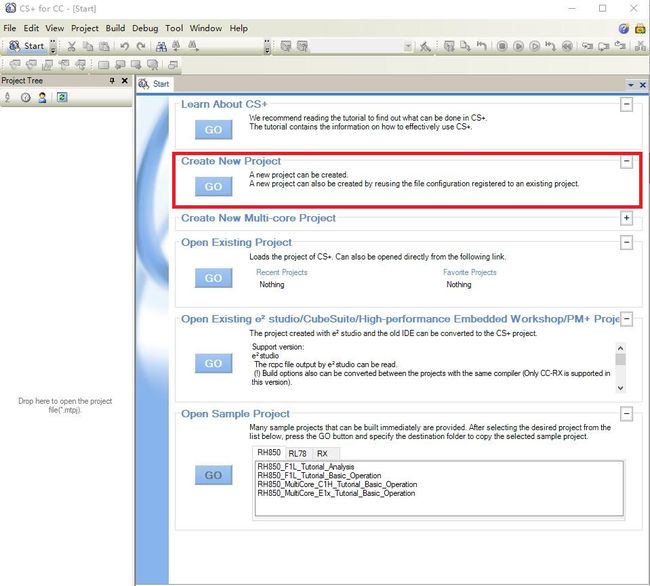Click the Undo arrow icon
Image resolution: width=650 pixels, height=586 pixels.
pyautogui.click(x=124, y=46)
